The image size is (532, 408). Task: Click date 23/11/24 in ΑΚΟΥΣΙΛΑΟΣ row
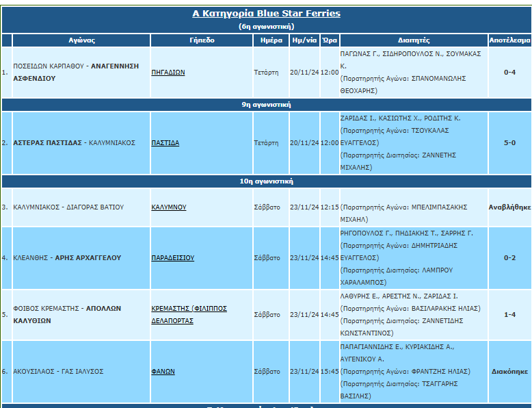[304, 372]
